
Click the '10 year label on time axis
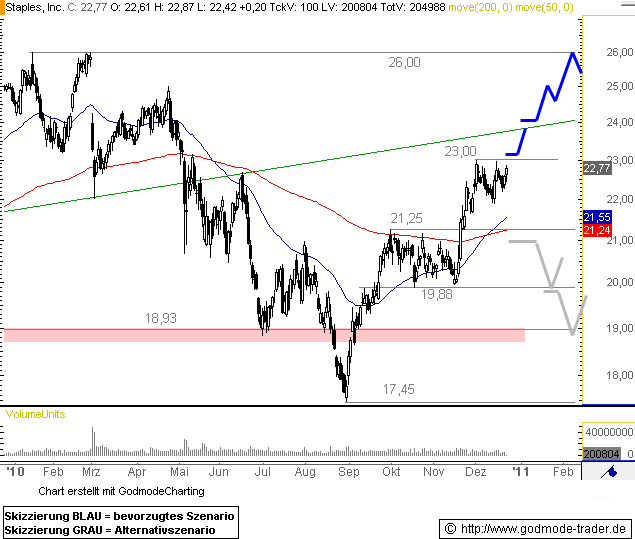tap(15, 472)
